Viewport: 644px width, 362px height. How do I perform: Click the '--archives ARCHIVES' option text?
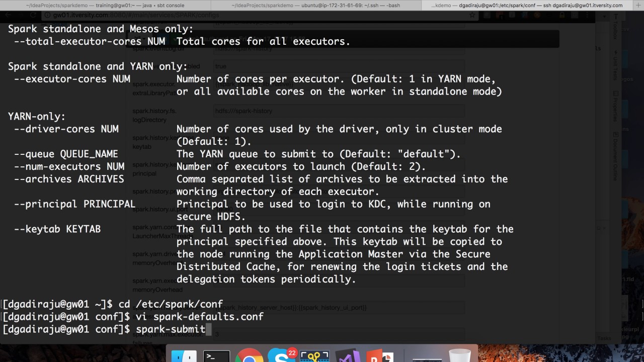click(x=69, y=179)
